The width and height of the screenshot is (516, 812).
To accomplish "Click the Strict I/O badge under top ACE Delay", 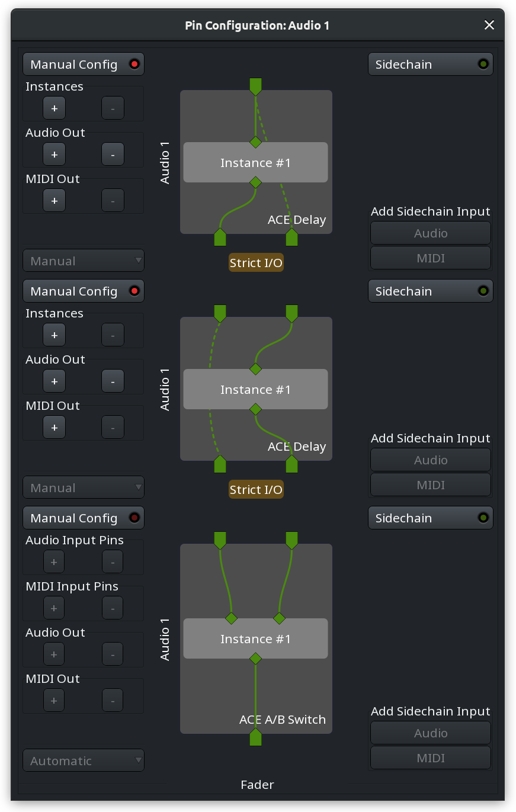I will [256, 262].
